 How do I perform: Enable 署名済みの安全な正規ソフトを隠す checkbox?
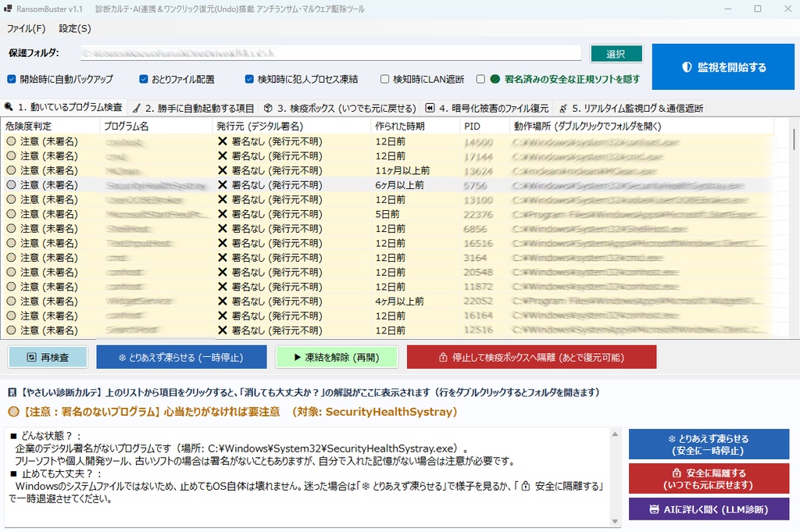(480, 79)
